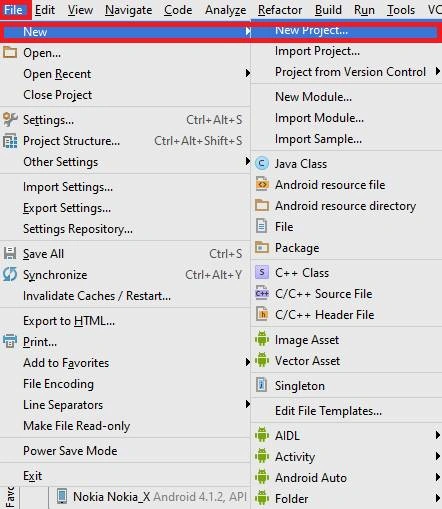The width and height of the screenshot is (442, 509).
Task: Select the C++ Class icon
Action: click(262, 272)
